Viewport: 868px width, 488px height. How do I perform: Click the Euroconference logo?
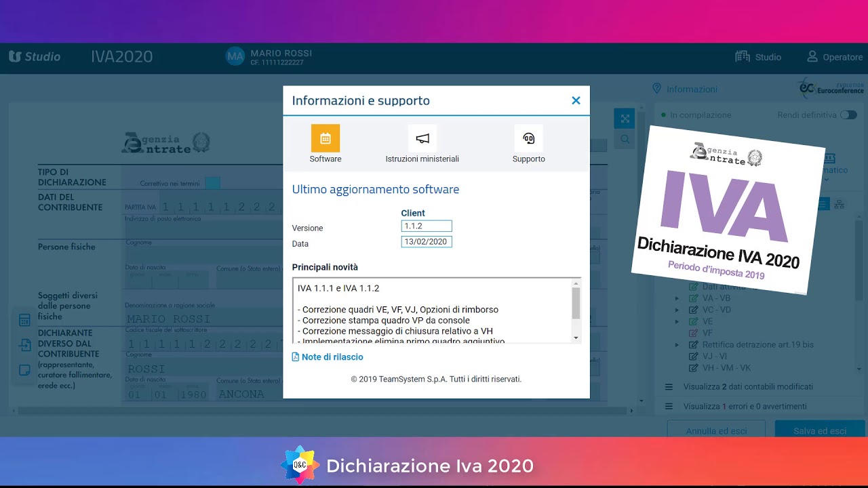click(x=831, y=88)
